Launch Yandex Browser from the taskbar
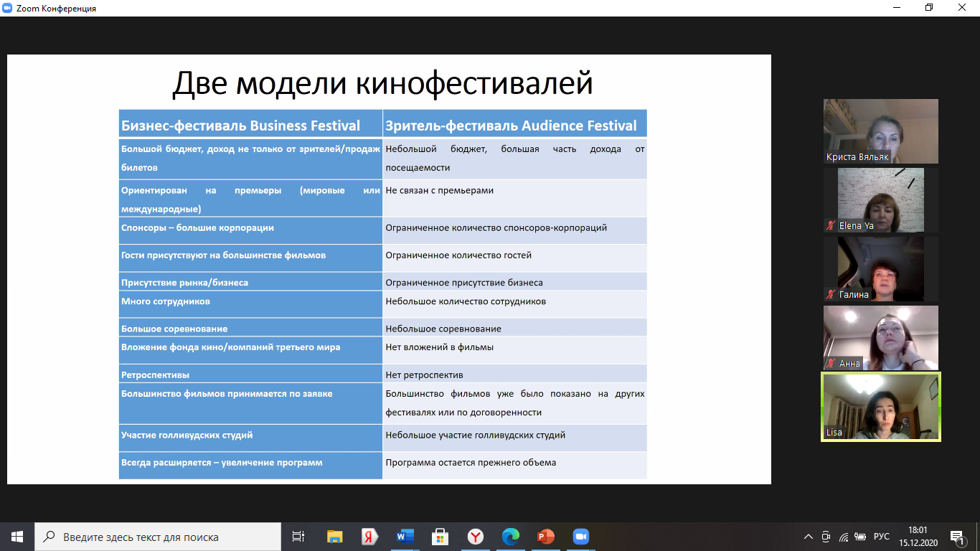This screenshot has height=551, width=980. click(x=475, y=537)
